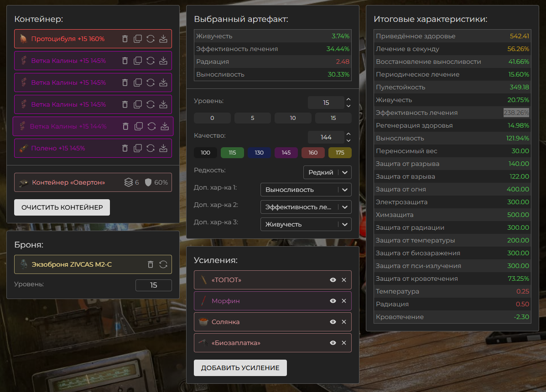Delete the Экзоброня ZIVCAS M2-C armor

pos(151,264)
